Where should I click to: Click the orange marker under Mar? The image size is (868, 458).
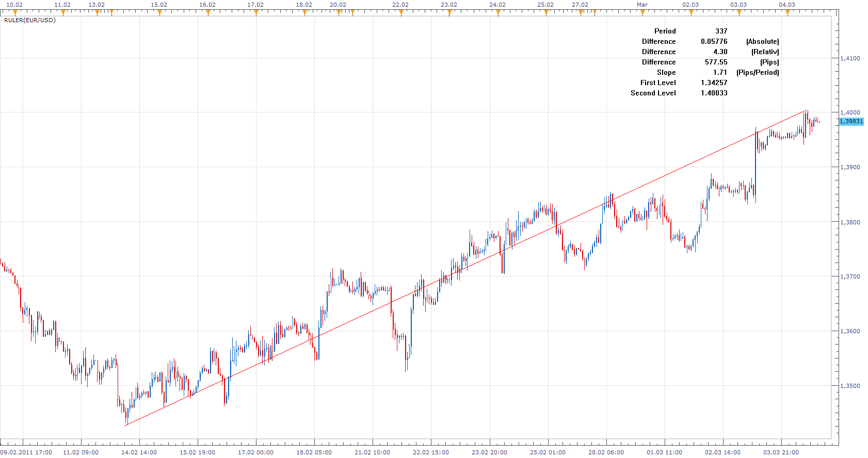pyautogui.click(x=642, y=13)
